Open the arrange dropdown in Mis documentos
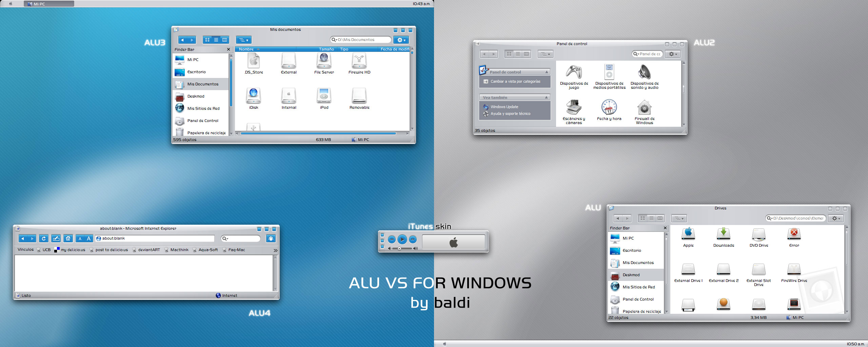 244,40
